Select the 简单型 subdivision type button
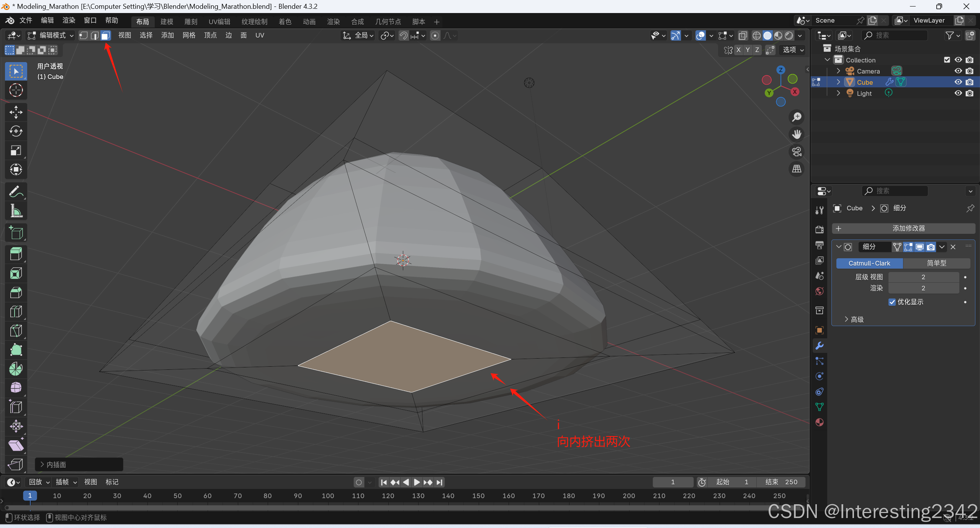 click(x=936, y=263)
